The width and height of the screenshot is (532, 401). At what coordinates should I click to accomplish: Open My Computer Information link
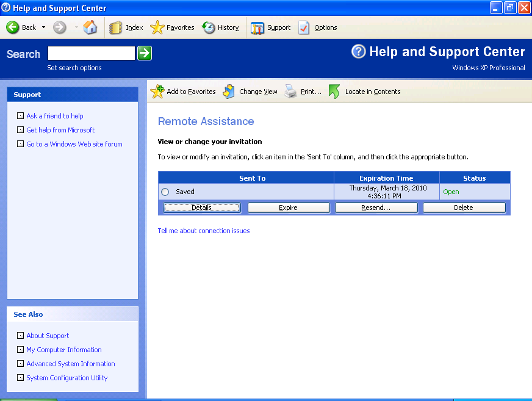64,350
